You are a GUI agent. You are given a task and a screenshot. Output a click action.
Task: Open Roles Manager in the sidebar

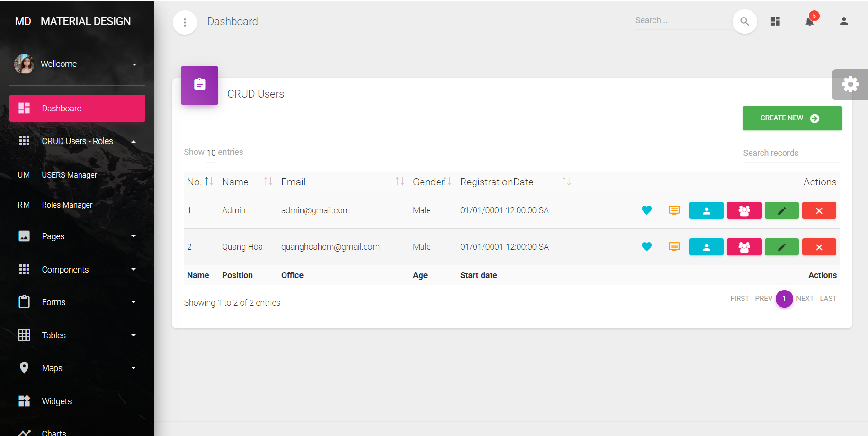click(67, 205)
